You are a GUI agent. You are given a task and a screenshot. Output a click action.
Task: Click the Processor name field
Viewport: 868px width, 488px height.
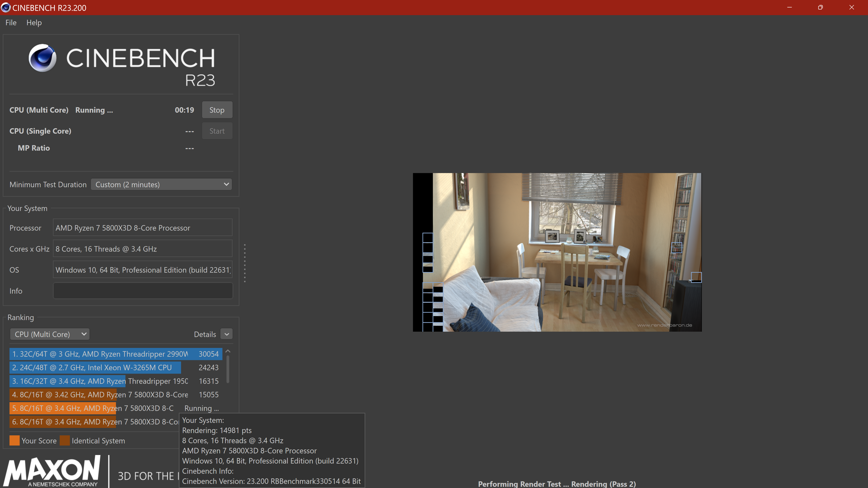pos(143,228)
